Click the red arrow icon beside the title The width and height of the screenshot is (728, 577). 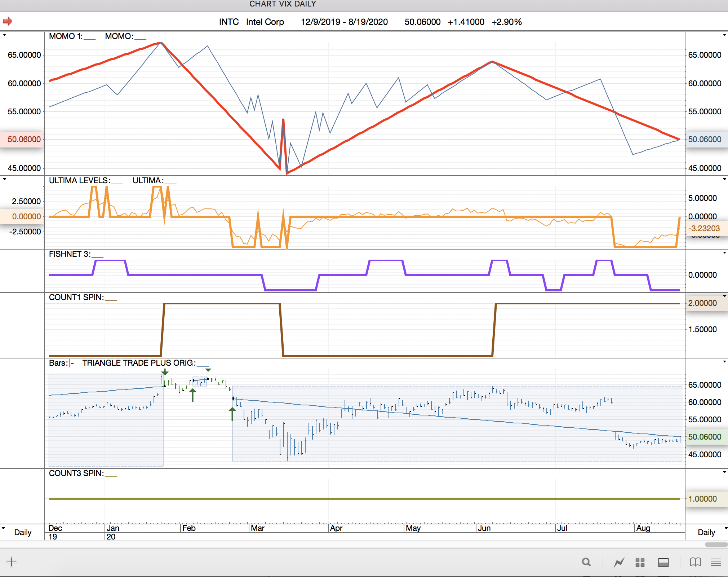point(8,21)
